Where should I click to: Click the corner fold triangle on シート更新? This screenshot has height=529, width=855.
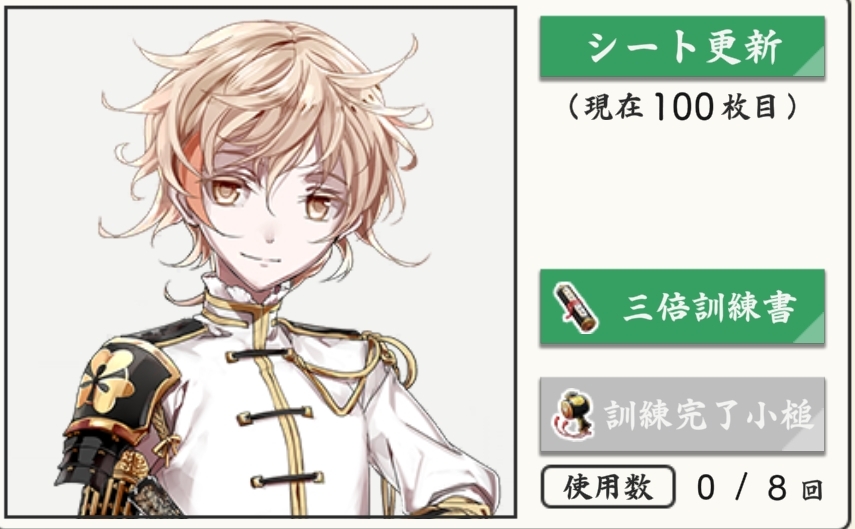tap(812, 64)
